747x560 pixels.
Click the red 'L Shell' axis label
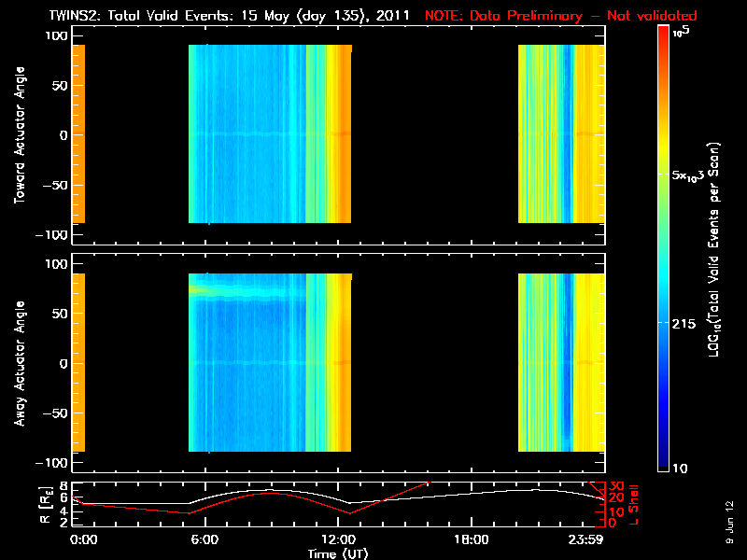pyautogui.click(x=634, y=505)
